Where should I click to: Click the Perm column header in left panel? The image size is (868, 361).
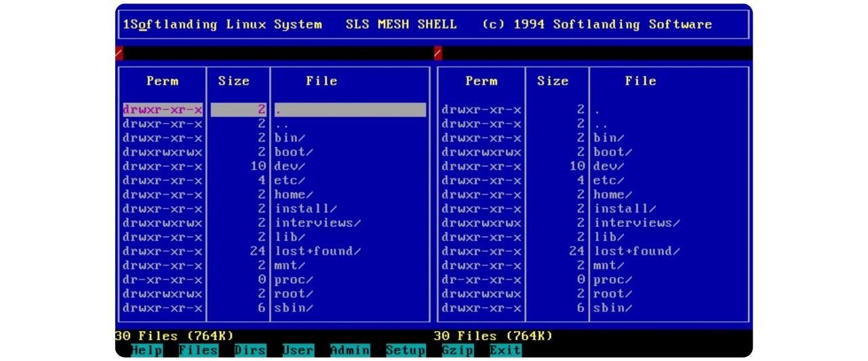click(163, 81)
